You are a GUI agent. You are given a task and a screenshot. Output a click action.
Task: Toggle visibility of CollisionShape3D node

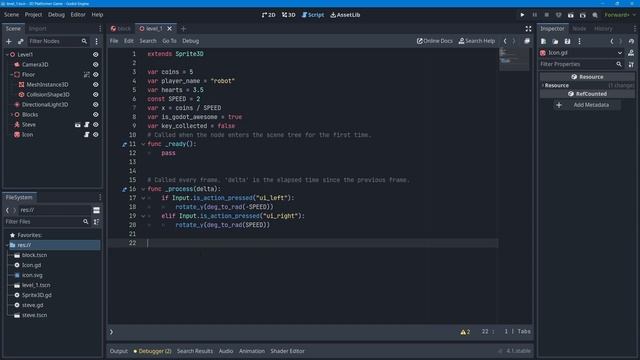click(x=96, y=95)
